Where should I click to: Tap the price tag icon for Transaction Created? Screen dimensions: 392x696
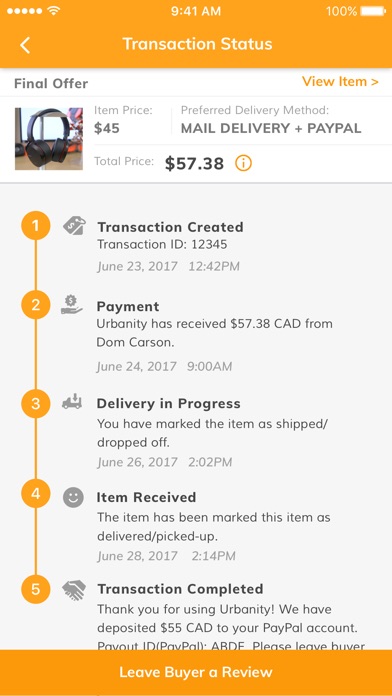point(73,226)
